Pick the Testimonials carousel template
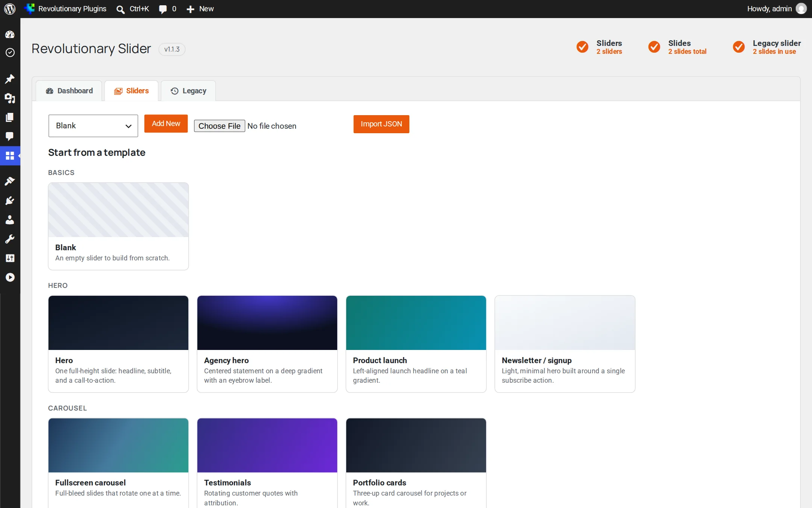Image resolution: width=812 pixels, height=508 pixels. tap(267, 463)
